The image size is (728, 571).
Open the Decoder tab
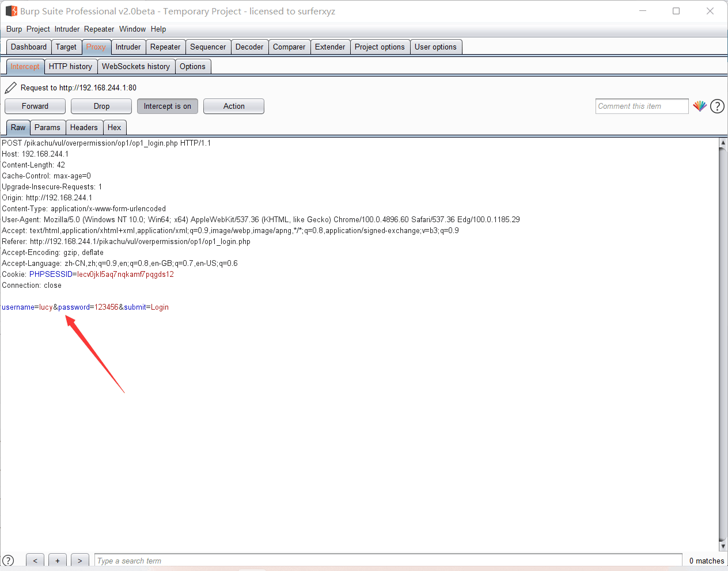point(249,47)
